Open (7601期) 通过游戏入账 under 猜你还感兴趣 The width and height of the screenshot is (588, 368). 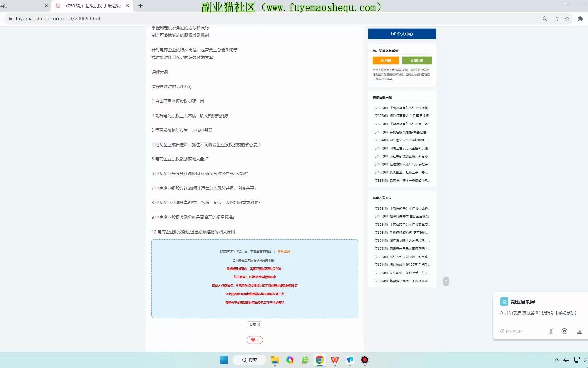click(x=402, y=164)
